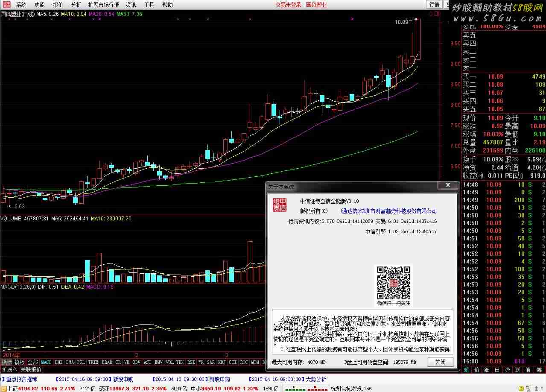This screenshot has width=546, height=392.
Task: Select the 日 tab in side panel
Action: (x=497, y=370)
